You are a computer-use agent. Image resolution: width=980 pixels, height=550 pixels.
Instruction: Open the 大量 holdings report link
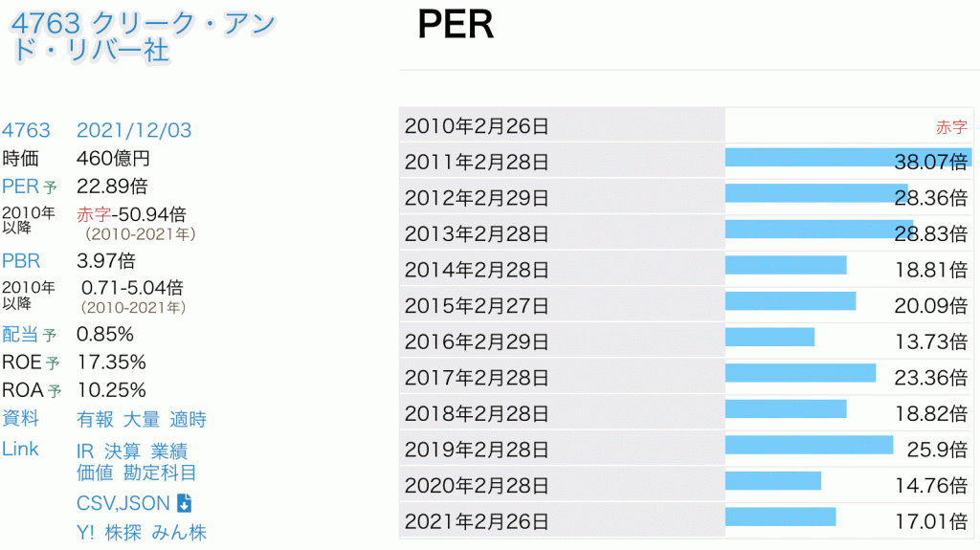click(142, 419)
